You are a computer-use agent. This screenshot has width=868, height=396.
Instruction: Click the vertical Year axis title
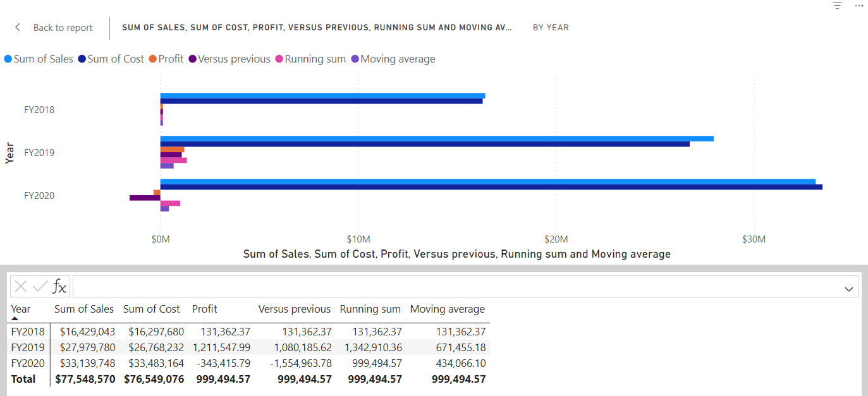point(9,152)
